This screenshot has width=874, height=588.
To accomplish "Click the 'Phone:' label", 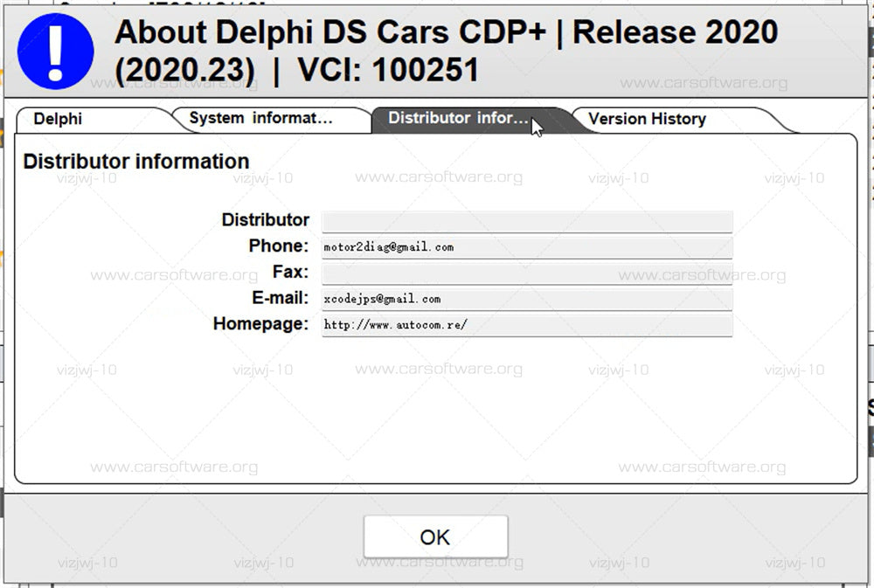I will pyautogui.click(x=279, y=246).
